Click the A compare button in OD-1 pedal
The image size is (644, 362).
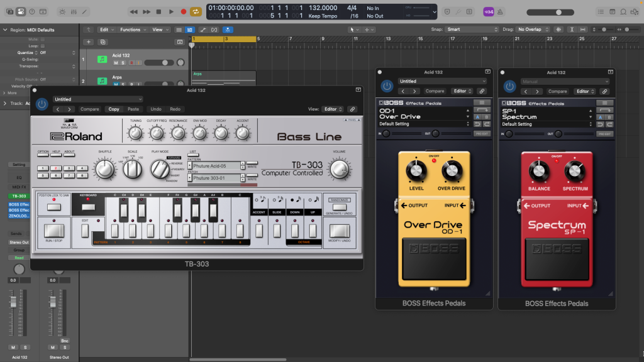[x=477, y=117]
